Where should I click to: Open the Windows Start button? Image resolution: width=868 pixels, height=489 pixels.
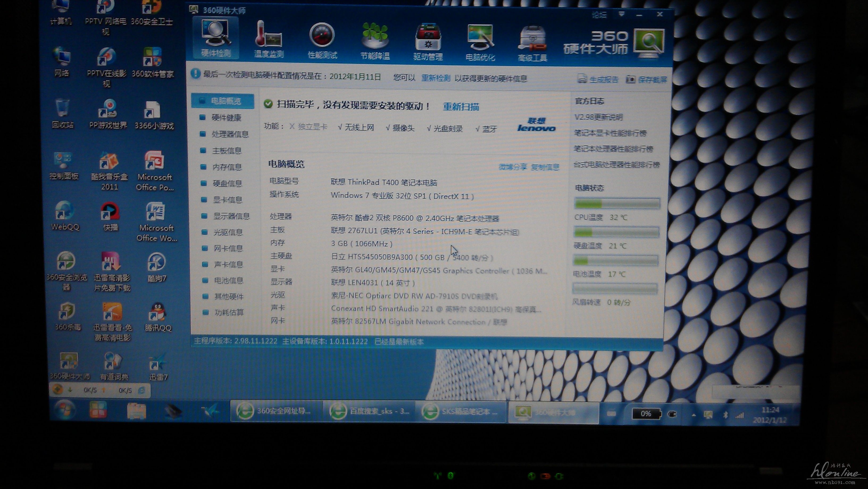point(65,410)
